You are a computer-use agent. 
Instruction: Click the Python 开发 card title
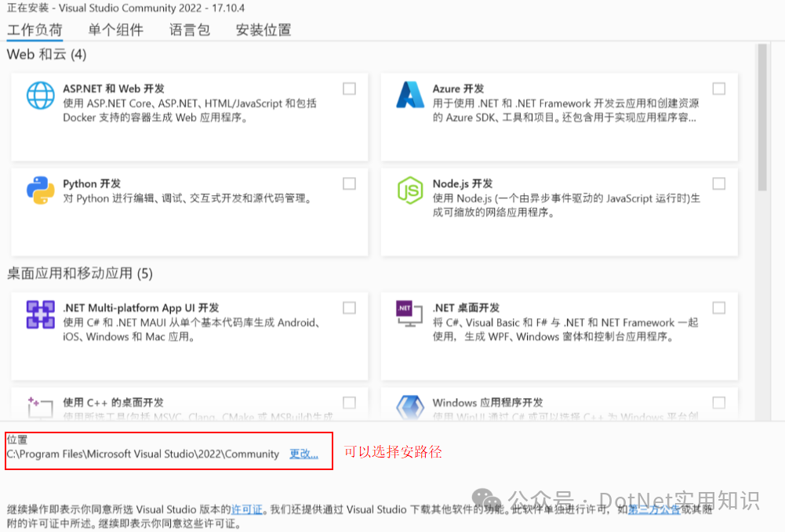click(92, 184)
